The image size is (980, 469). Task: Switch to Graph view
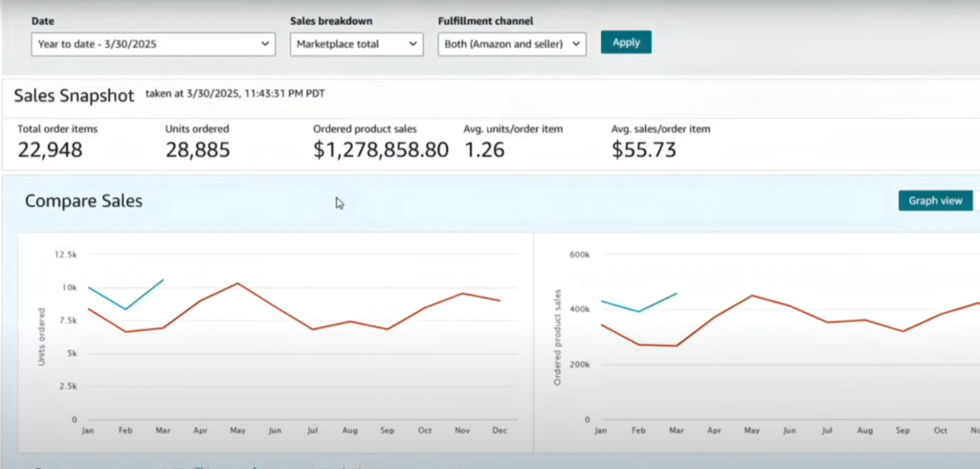coord(935,201)
